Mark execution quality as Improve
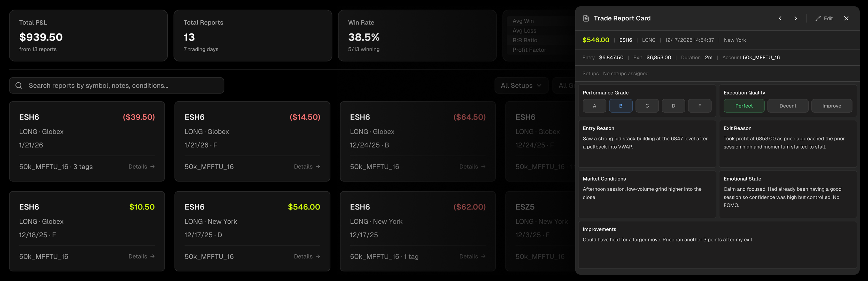Screen dimensions: 868x281 832,105
